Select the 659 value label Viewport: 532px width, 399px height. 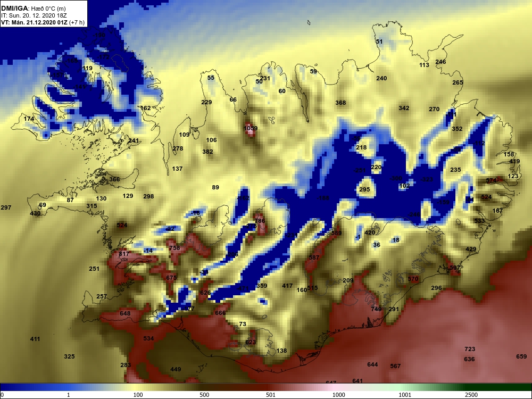521,356
